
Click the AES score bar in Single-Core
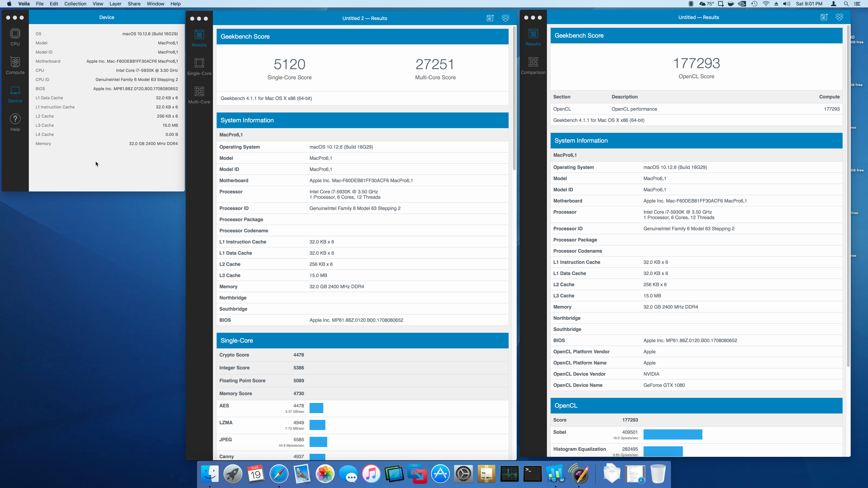point(316,408)
